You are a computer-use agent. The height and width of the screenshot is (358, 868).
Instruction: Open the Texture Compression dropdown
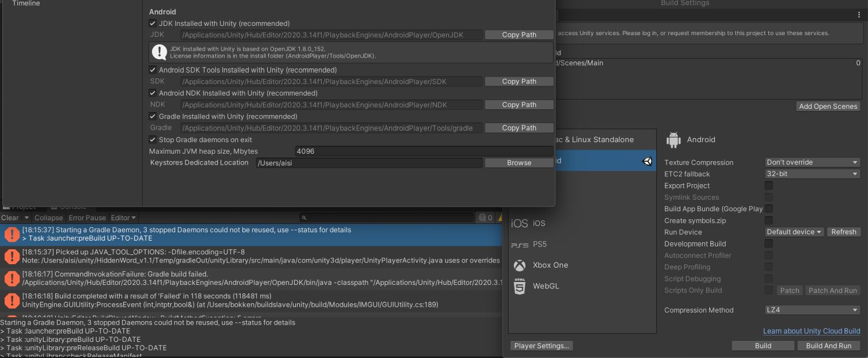click(812, 162)
